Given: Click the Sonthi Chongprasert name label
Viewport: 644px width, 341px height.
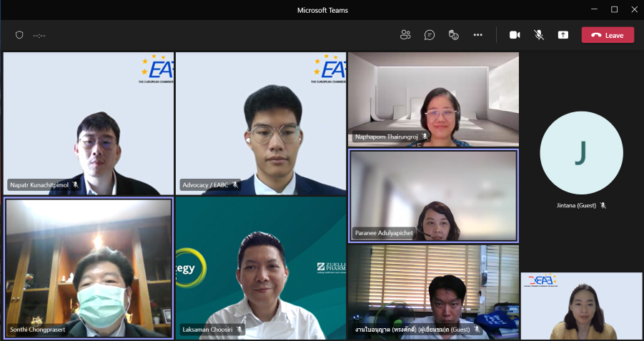Looking at the screenshot, I should pos(38,330).
